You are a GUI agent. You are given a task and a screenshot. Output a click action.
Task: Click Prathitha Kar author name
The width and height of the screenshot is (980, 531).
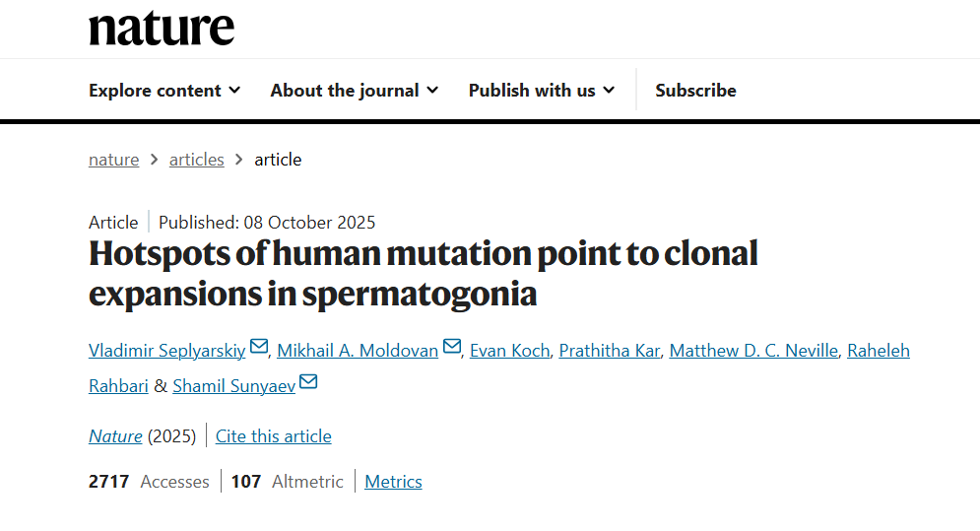tap(610, 351)
